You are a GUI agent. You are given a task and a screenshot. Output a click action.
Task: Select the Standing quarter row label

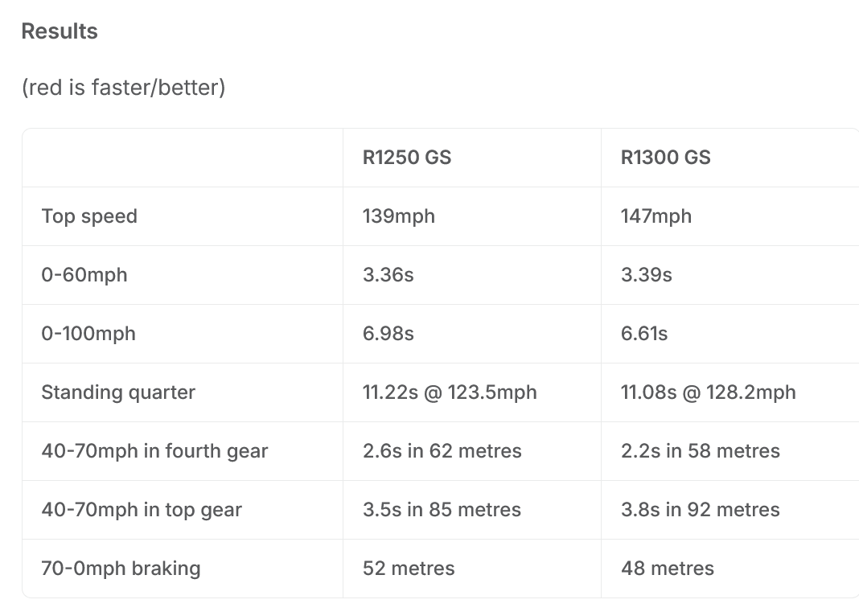(x=118, y=392)
